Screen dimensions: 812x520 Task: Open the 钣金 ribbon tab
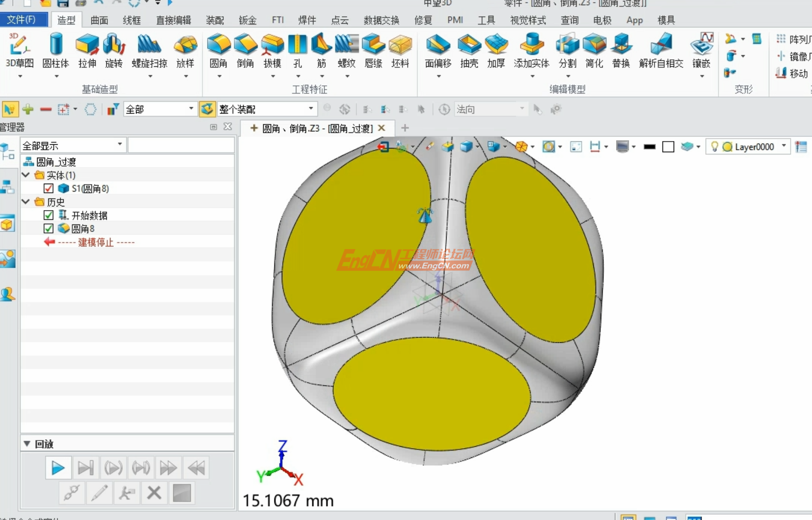[x=247, y=20]
